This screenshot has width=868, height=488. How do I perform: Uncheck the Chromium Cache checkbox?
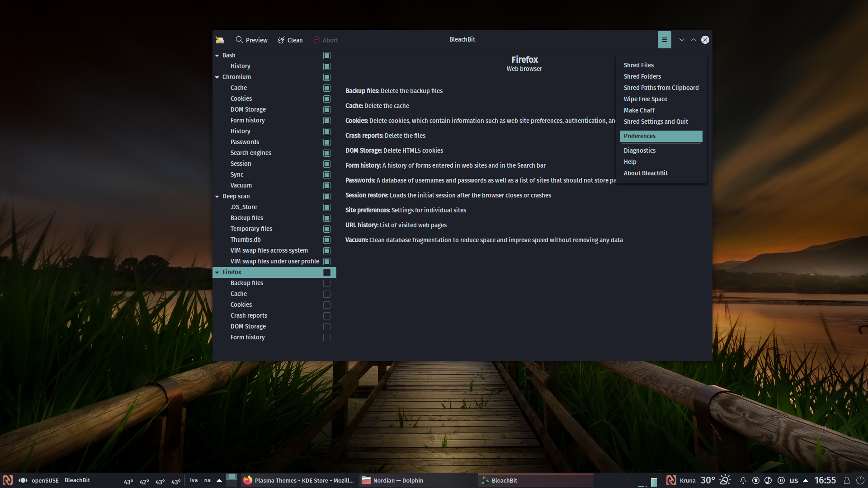[327, 88]
